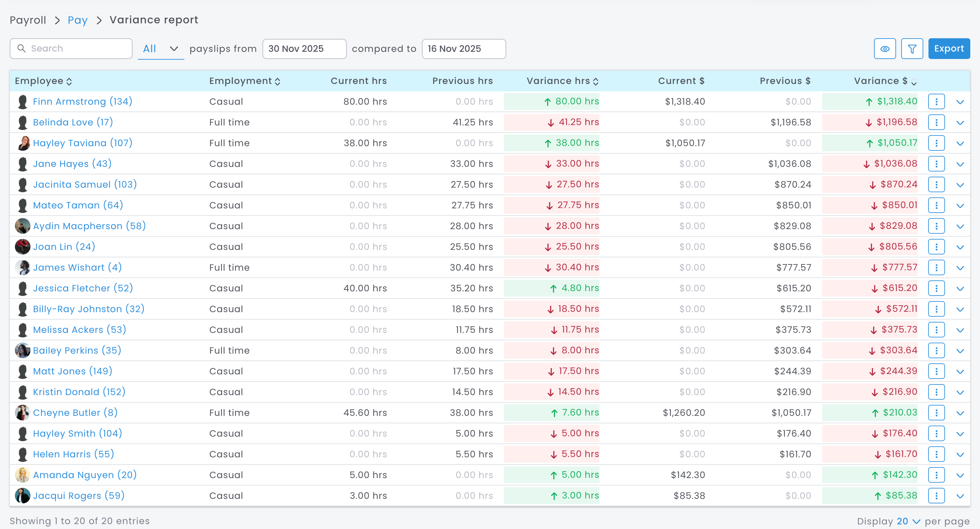980x529 pixels.
Task: Expand Belinda Love row details
Action: click(x=960, y=123)
